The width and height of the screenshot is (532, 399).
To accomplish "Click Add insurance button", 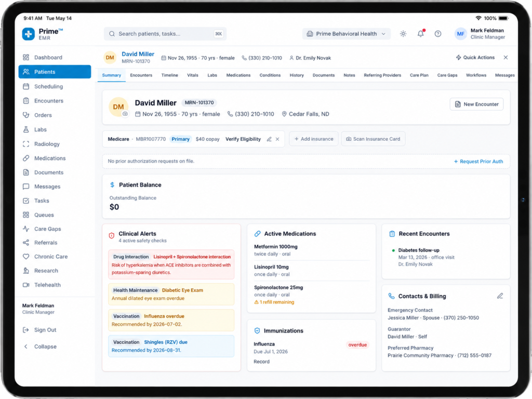I will [314, 139].
